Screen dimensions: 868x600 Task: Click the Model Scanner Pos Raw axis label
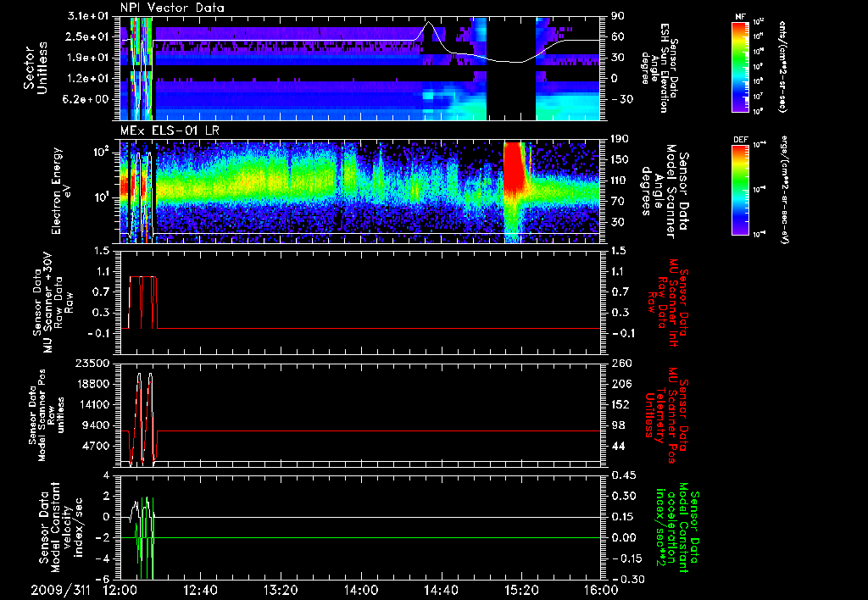click(x=47, y=415)
